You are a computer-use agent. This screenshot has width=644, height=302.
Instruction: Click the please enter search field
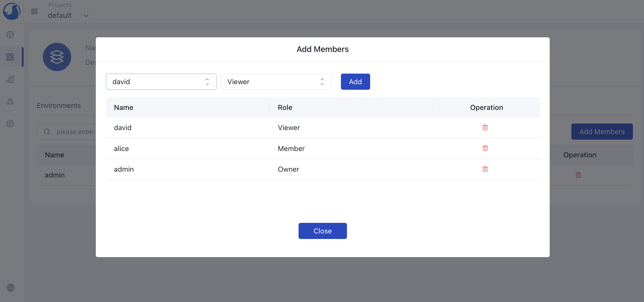click(x=75, y=132)
